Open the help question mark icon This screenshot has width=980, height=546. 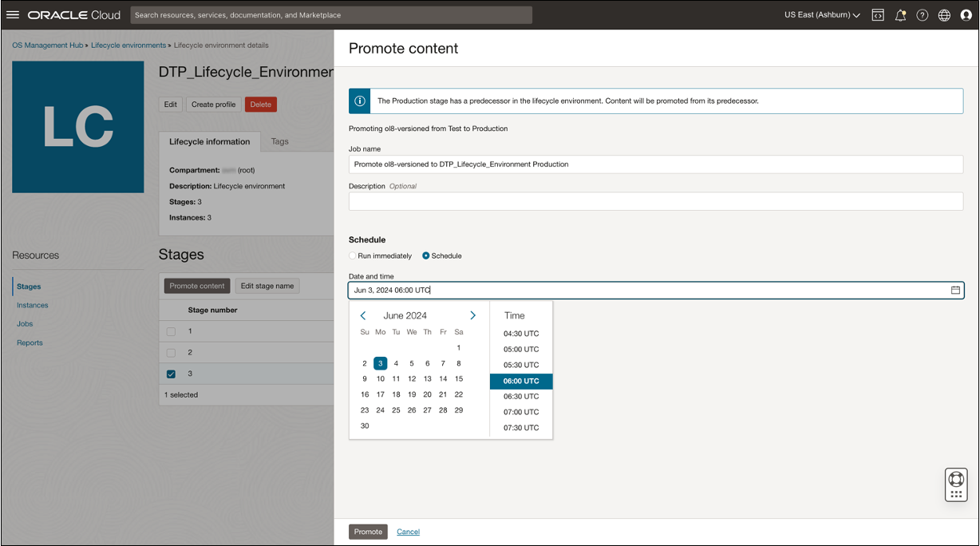(923, 14)
